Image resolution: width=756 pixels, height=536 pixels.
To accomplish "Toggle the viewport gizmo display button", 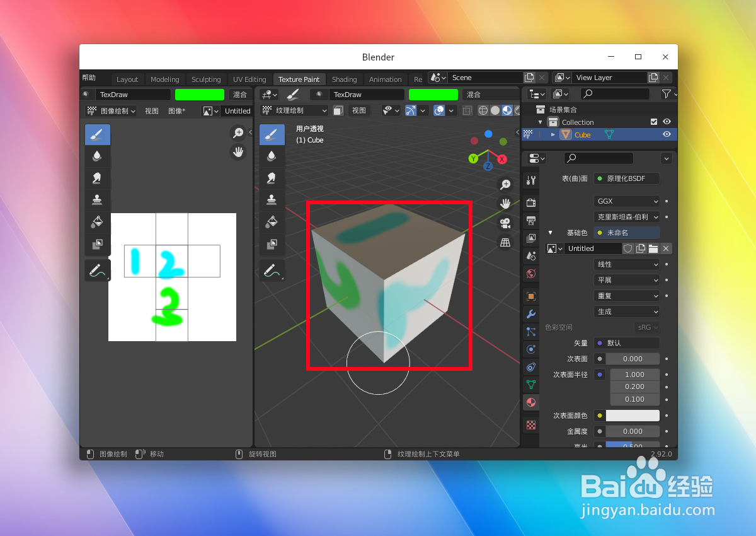I will [411, 110].
